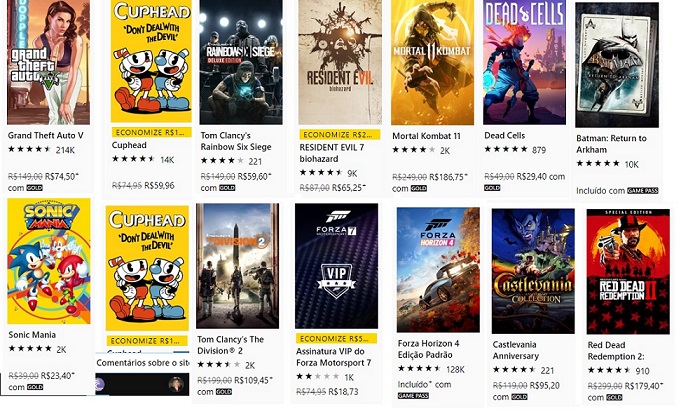
Task: Select the Mortal Kombat 11 cover image
Action: [x=432, y=62]
